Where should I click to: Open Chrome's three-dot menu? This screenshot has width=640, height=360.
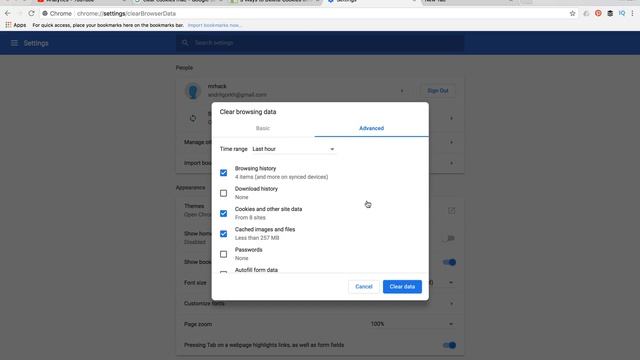point(633,13)
